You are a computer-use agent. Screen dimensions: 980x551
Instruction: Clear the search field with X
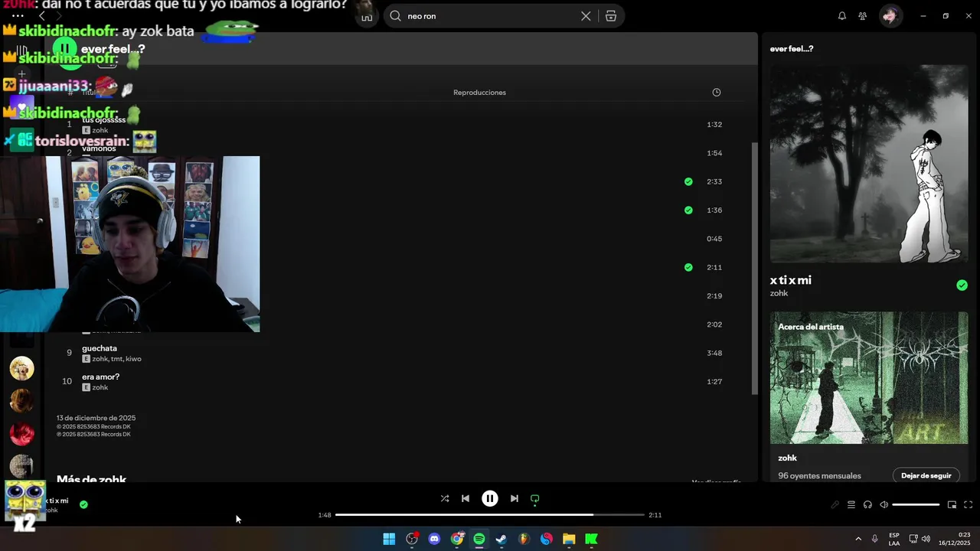[x=586, y=16]
